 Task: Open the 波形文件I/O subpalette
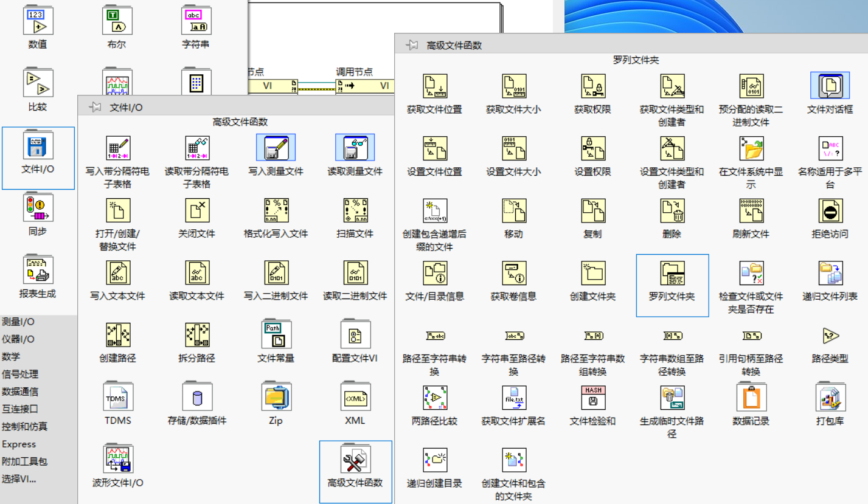pos(118,459)
